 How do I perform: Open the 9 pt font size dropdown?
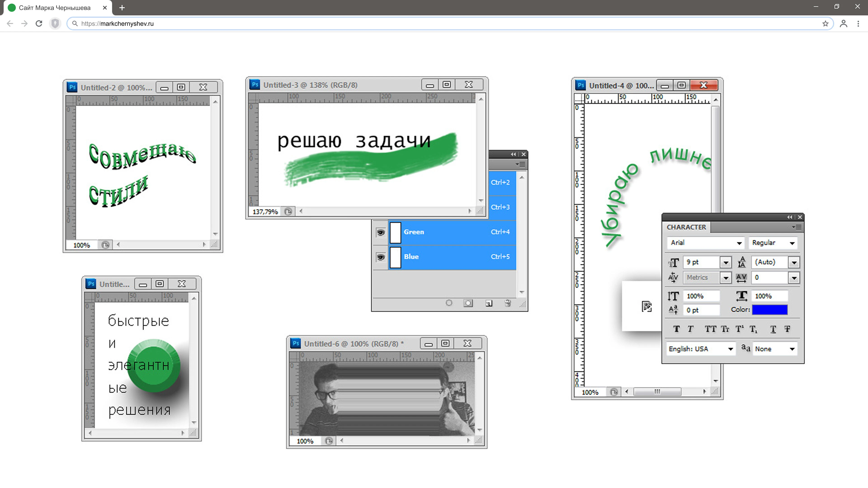726,262
